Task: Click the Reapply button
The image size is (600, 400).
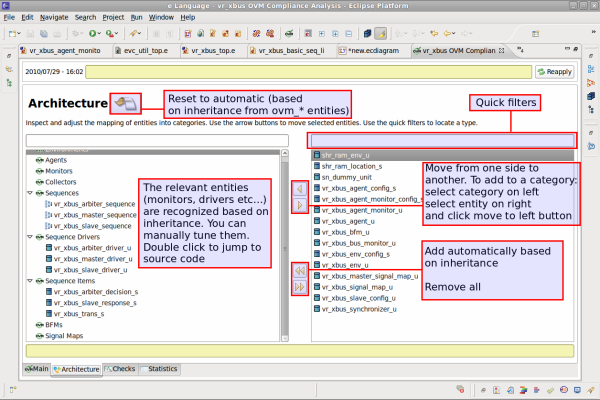Action: [x=554, y=72]
